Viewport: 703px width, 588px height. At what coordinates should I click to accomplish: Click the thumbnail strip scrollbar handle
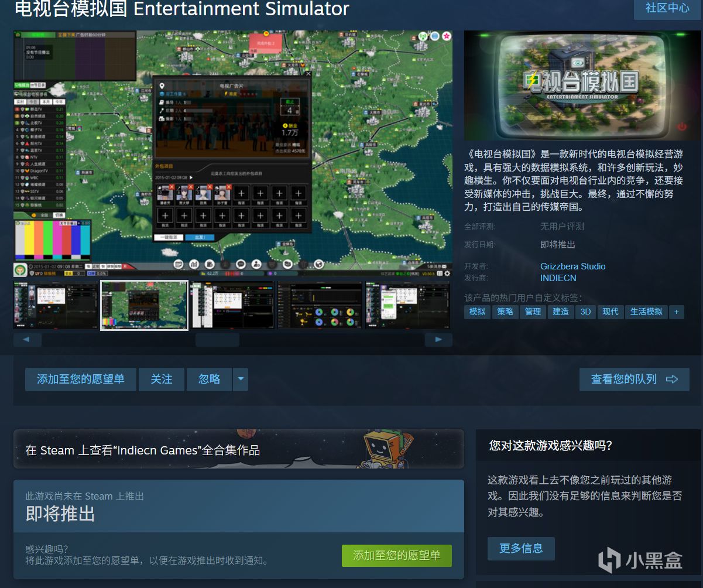(x=217, y=340)
